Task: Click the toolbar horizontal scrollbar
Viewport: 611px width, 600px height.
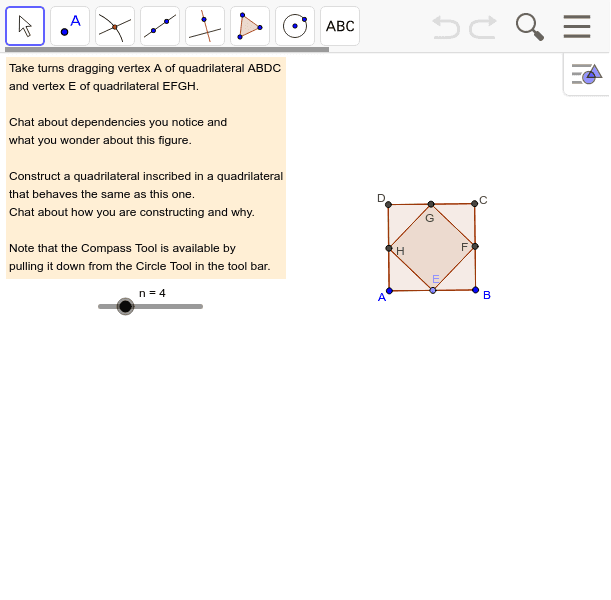Action: [167, 49]
